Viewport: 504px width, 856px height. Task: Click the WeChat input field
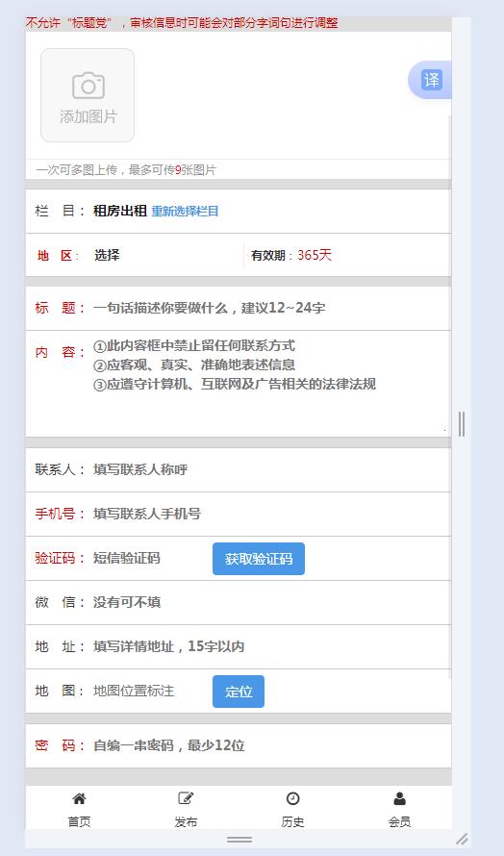(270, 602)
